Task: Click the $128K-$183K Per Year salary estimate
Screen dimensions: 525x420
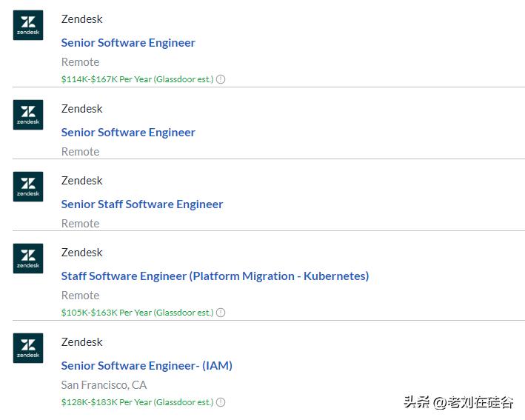Action: [137, 402]
